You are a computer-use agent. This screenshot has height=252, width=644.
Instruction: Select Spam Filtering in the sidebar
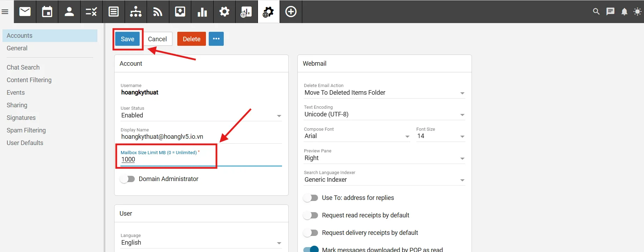click(26, 130)
